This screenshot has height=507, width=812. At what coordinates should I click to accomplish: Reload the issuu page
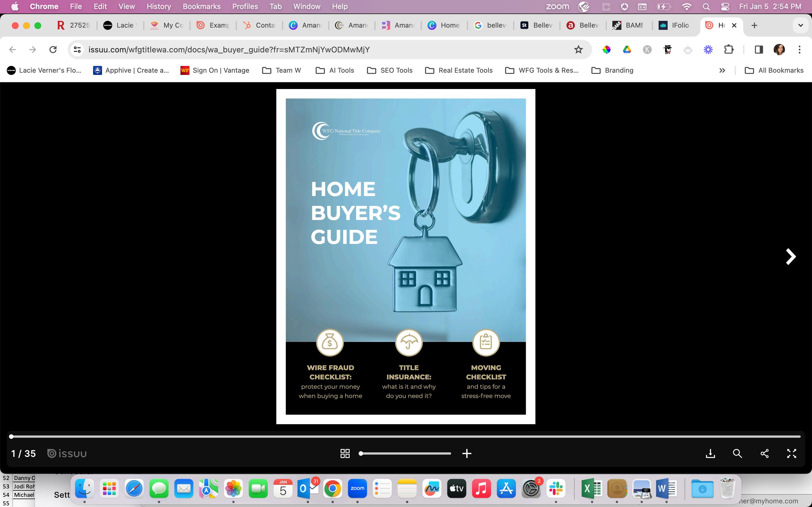[x=53, y=50]
